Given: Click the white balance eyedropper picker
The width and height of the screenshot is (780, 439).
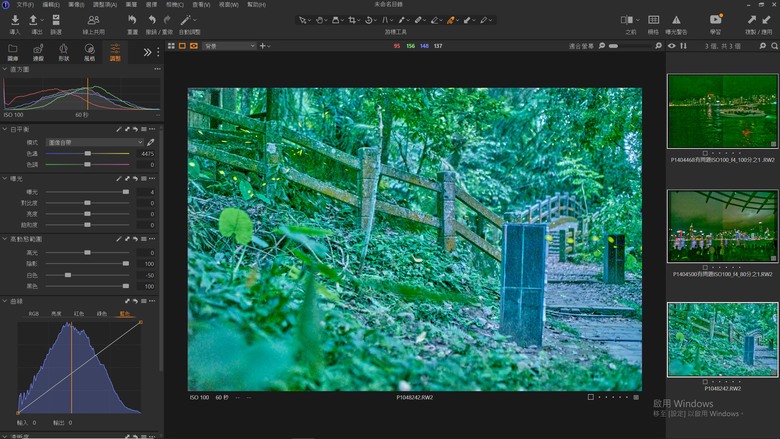Looking at the screenshot, I should (x=151, y=142).
